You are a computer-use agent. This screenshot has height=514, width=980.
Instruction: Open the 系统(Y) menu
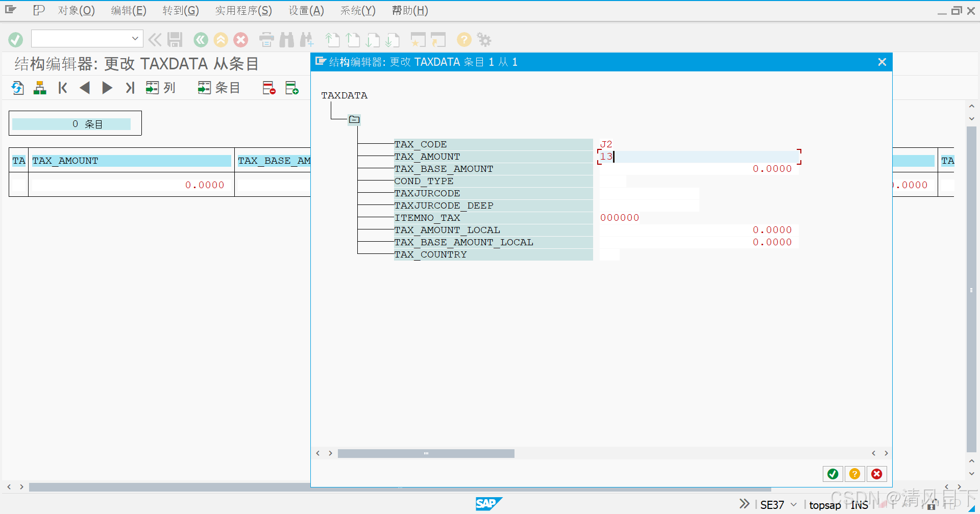pos(357,10)
